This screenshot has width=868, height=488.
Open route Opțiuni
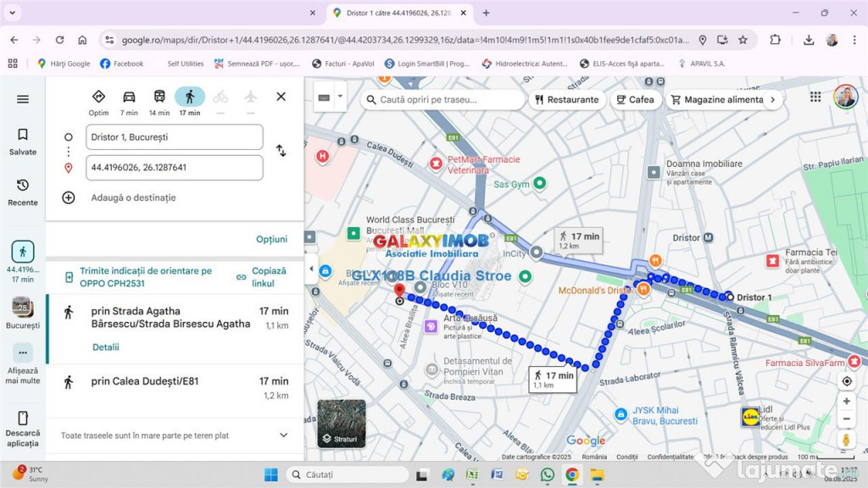(272, 239)
